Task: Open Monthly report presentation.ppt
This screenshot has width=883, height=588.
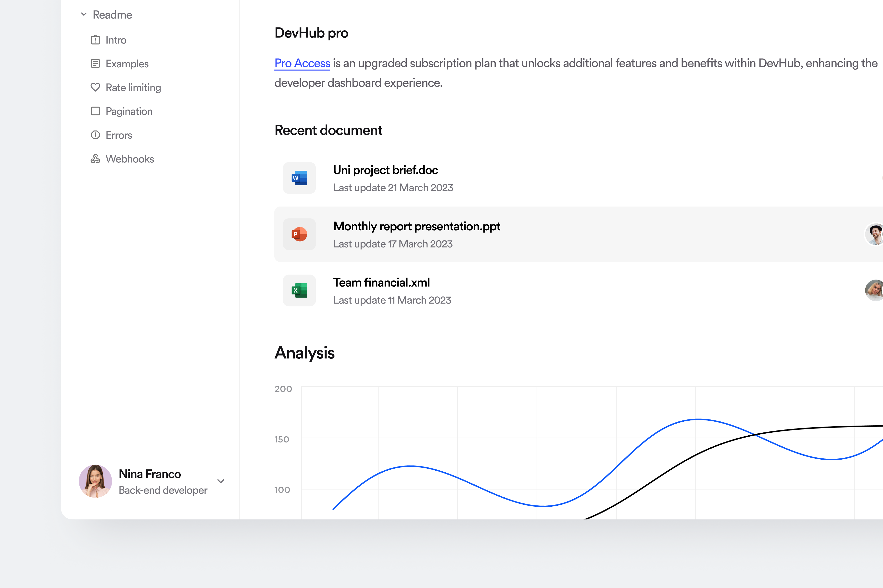Action: click(416, 226)
